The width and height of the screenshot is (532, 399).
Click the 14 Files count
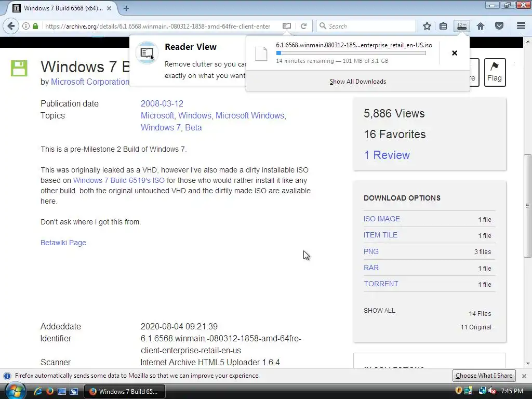tap(480, 313)
